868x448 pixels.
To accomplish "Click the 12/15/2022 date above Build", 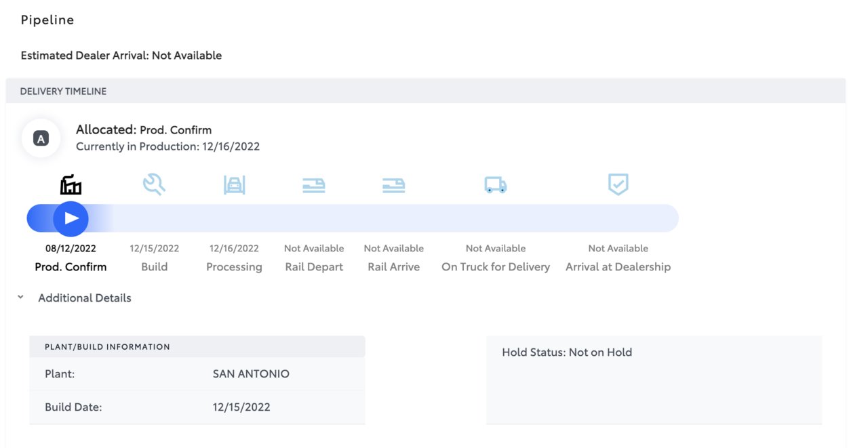I will pyautogui.click(x=155, y=249).
